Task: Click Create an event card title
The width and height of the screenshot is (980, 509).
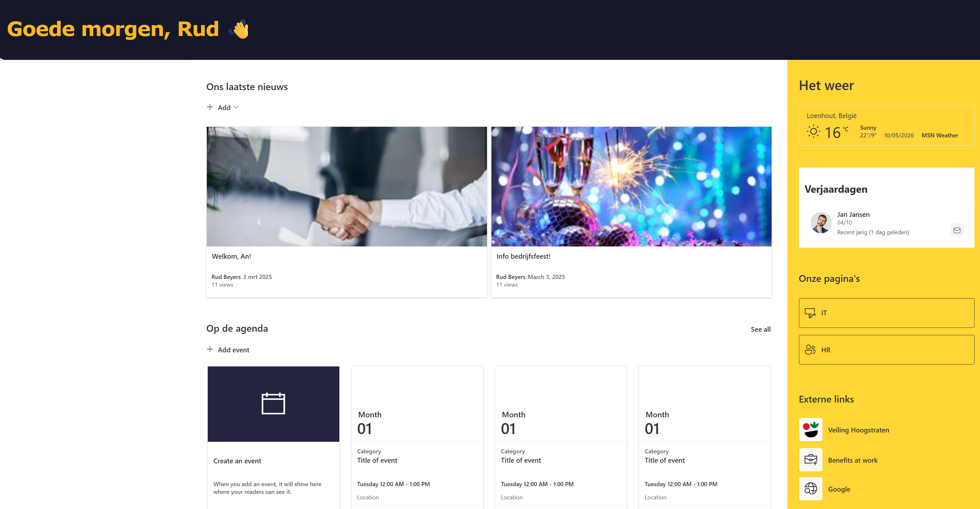Action: tap(237, 461)
